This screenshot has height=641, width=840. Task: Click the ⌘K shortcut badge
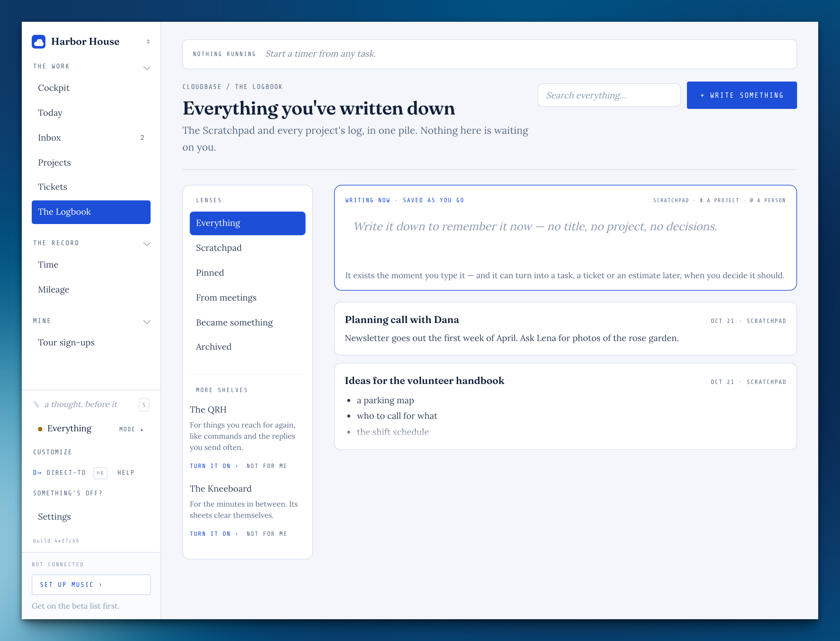(x=100, y=473)
